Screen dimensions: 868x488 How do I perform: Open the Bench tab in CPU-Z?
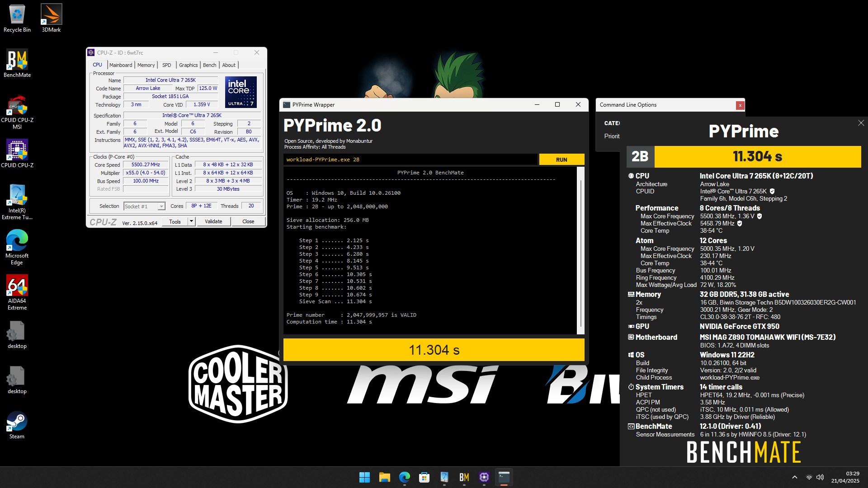click(x=209, y=65)
